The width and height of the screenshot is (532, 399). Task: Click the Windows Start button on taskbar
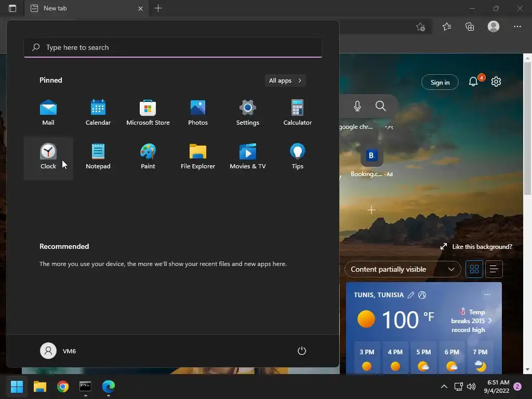pyautogui.click(x=17, y=387)
